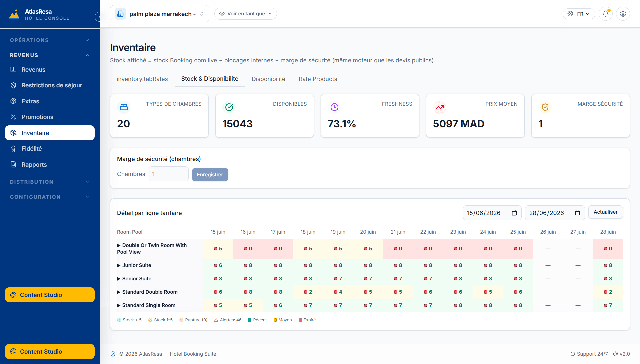Click the Revenus chart icon in sidebar
The height and width of the screenshot is (364, 640).
13,69
